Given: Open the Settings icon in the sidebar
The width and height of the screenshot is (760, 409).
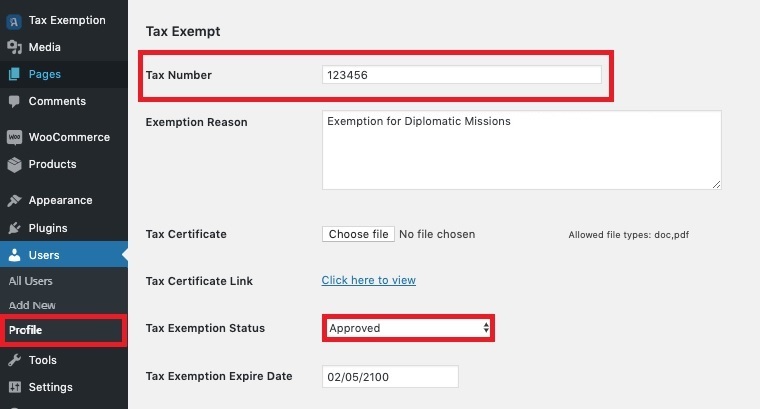Looking at the screenshot, I should pyautogui.click(x=15, y=387).
